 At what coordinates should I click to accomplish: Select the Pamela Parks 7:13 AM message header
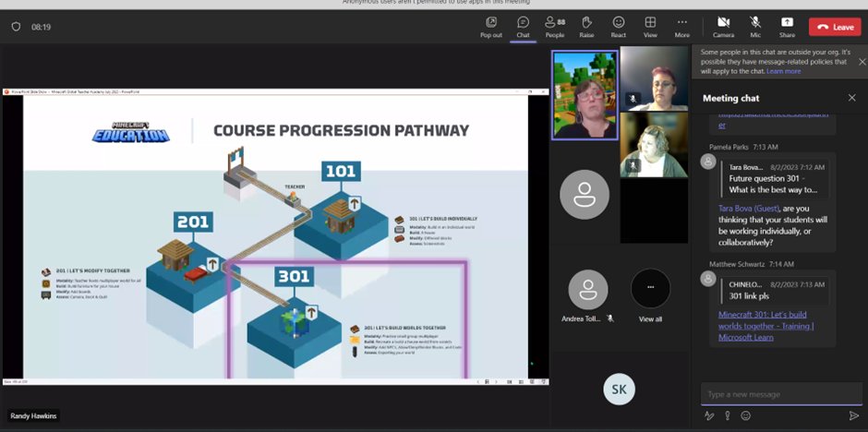tap(741, 147)
